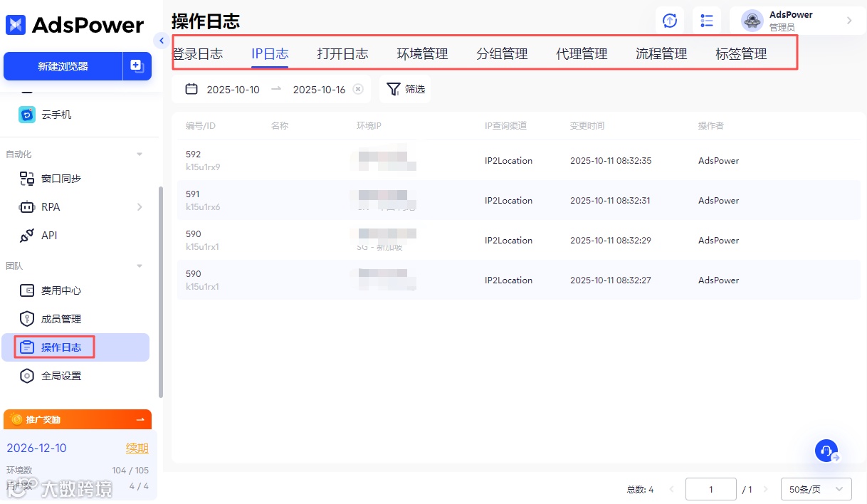The width and height of the screenshot is (867, 504).
Task: Click the batch-create plus icon beside 新建浏览器
Action: (x=137, y=66)
